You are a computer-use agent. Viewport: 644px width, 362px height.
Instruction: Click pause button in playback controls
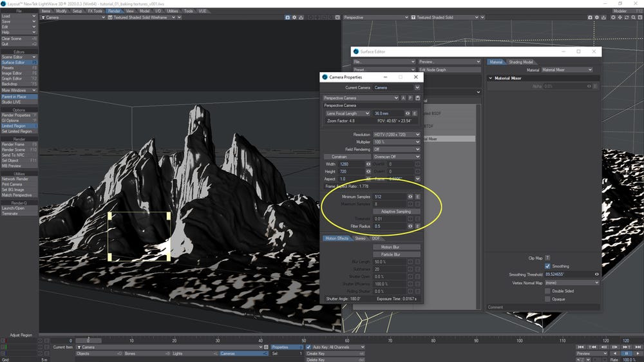(627, 354)
